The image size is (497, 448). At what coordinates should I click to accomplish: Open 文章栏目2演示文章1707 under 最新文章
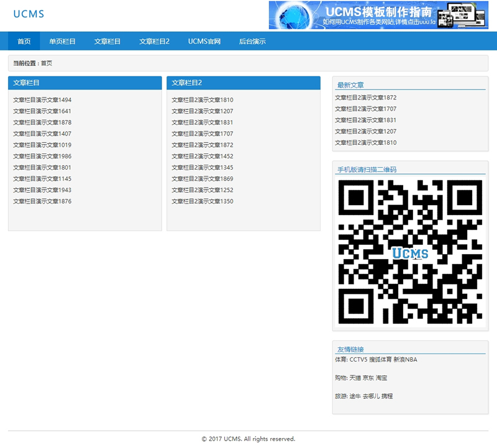366,109
